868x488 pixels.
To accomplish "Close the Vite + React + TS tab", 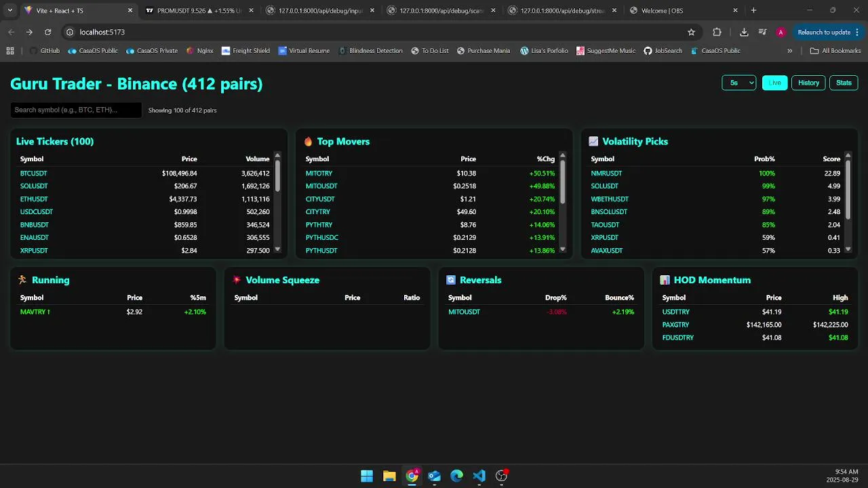I will [x=130, y=10].
